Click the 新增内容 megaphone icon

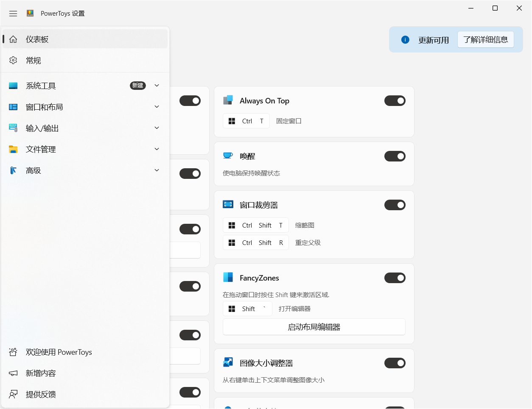pyautogui.click(x=13, y=373)
